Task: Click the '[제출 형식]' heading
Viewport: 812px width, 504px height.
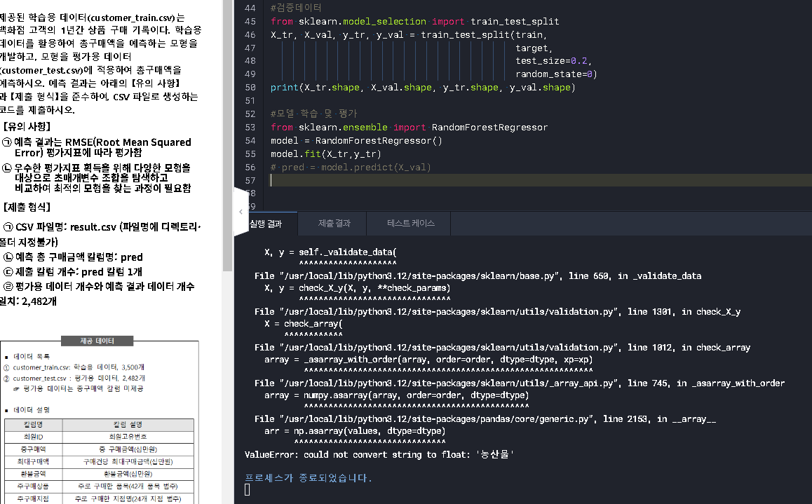Action: pyautogui.click(x=27, y=207)
